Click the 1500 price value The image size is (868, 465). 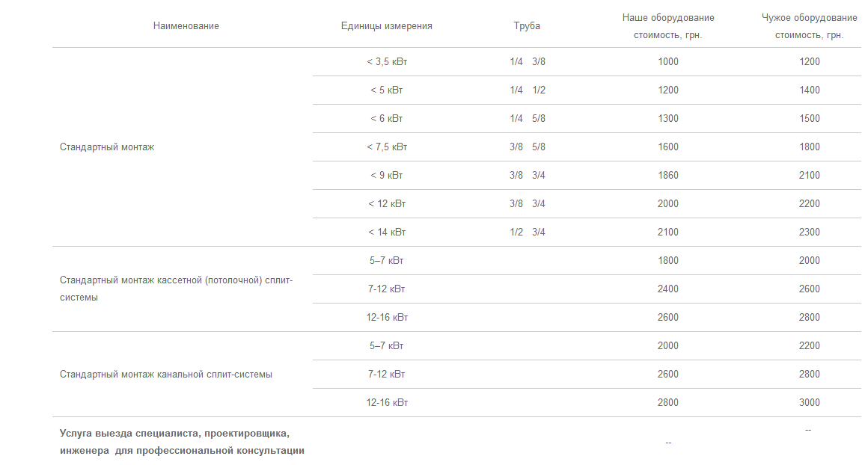(809, 119)
